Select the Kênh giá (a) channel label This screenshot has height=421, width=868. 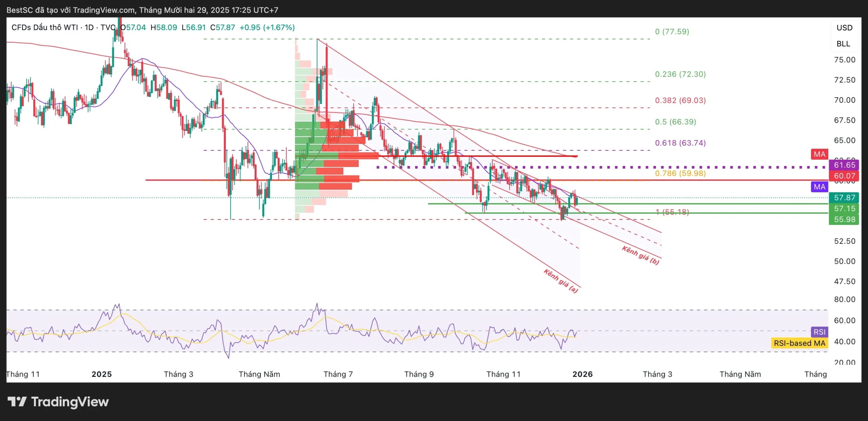click(560, 281)
